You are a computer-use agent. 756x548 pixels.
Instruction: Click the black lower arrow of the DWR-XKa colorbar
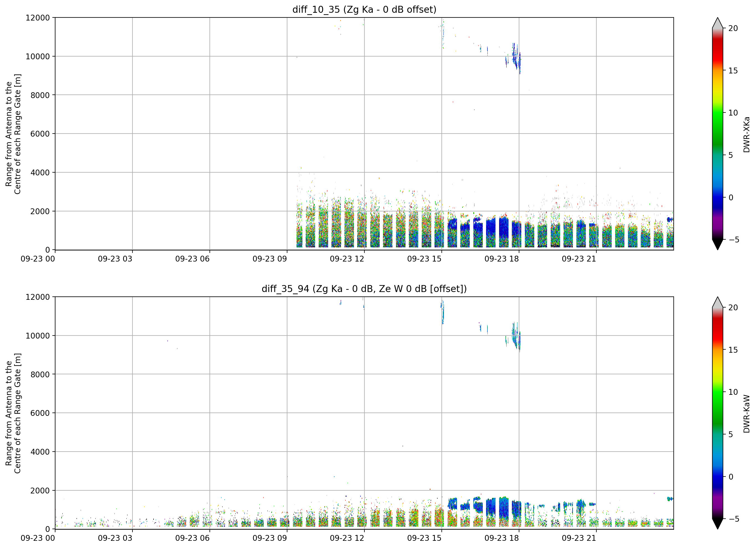point(717,244)
